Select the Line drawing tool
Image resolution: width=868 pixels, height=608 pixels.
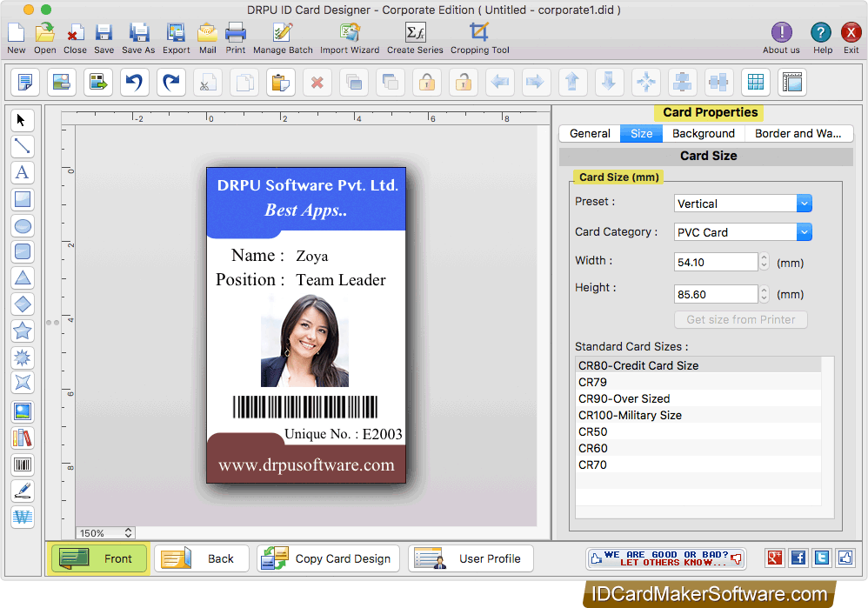pos(22,146)
